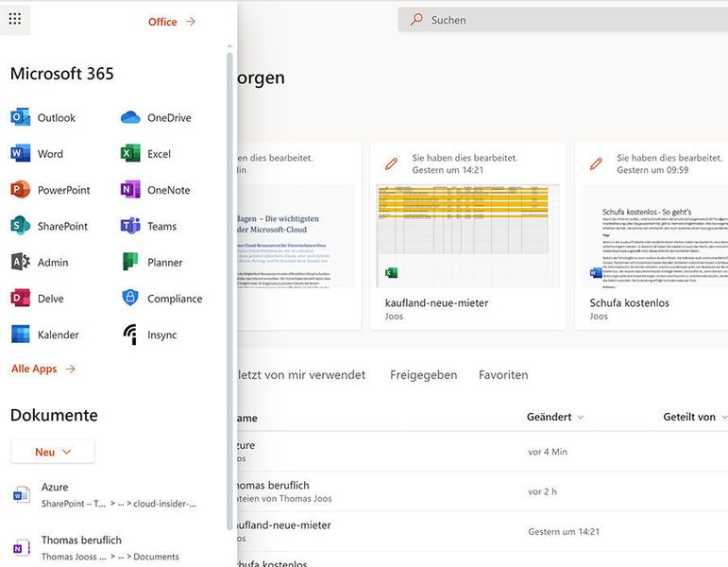
Task: Open Planner app
Action: pyautogui.click(x=151, y=262)
